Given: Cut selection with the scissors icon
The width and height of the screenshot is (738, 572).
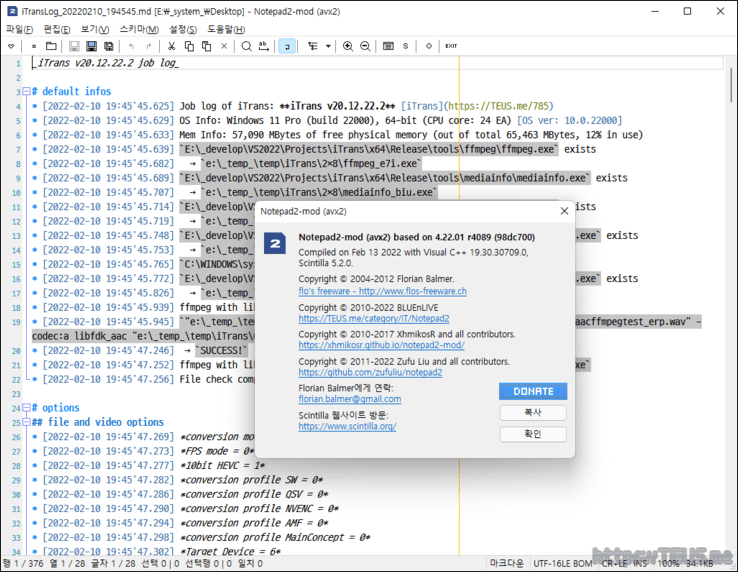Looking at the screenshot, I should 171,46.
